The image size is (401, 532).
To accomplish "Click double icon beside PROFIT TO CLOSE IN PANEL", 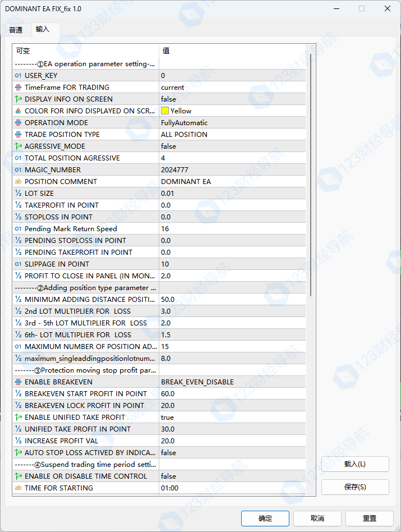I will coord(19,276).
